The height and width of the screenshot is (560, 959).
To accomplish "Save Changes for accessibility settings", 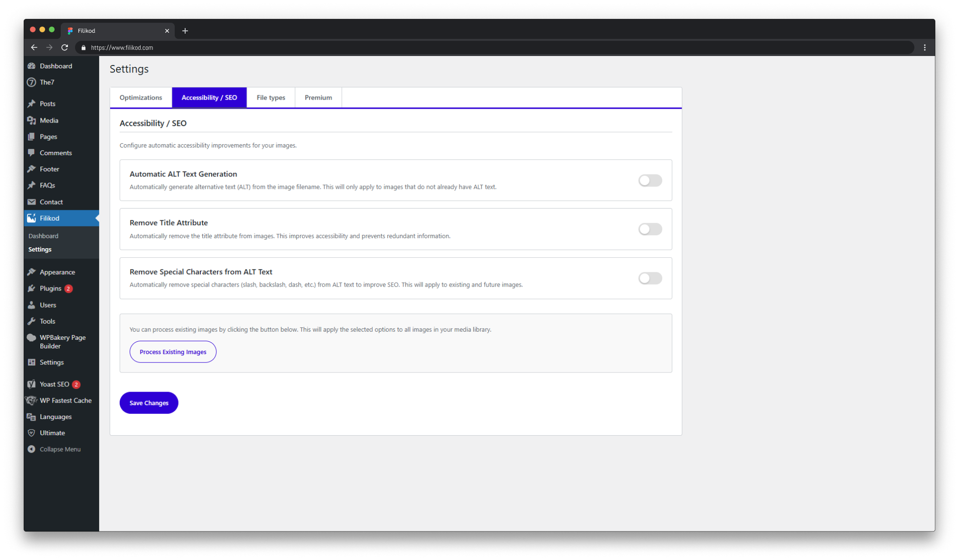I will (149, 402).
